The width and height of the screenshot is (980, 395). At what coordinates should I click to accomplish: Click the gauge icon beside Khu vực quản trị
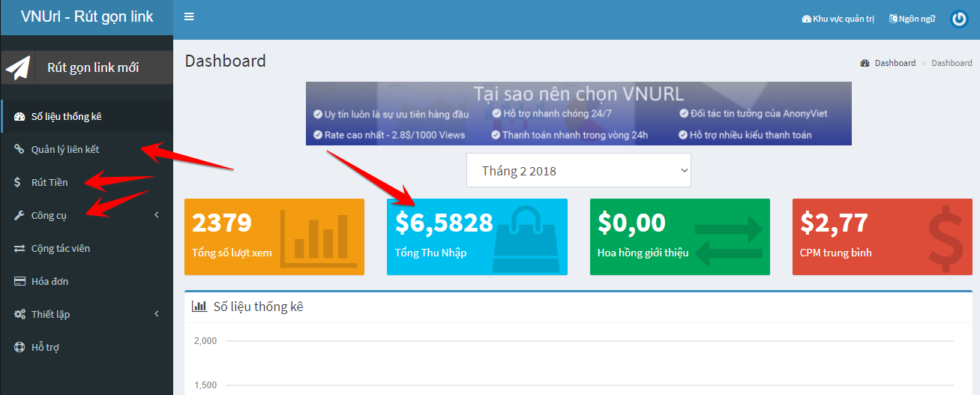click(806, 19)
